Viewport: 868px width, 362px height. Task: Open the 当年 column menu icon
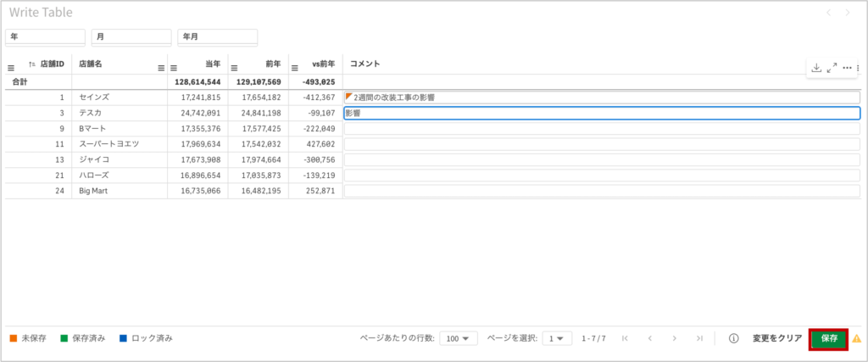coord(173,68)
